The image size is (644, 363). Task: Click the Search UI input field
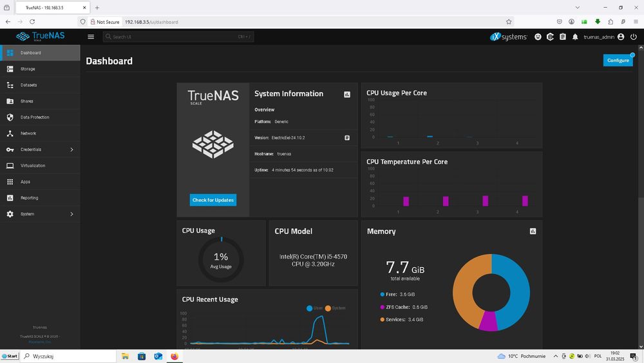click(x=178, y=37)
